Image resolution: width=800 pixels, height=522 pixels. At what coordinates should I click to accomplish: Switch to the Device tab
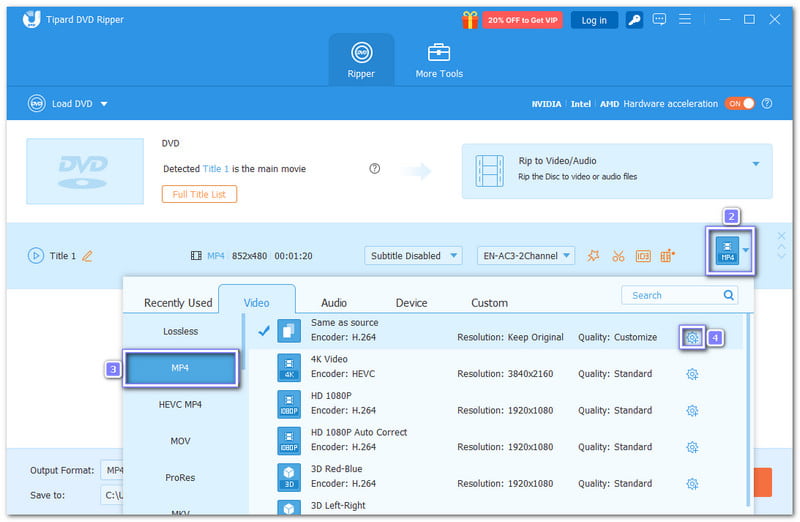click(411, 303)
